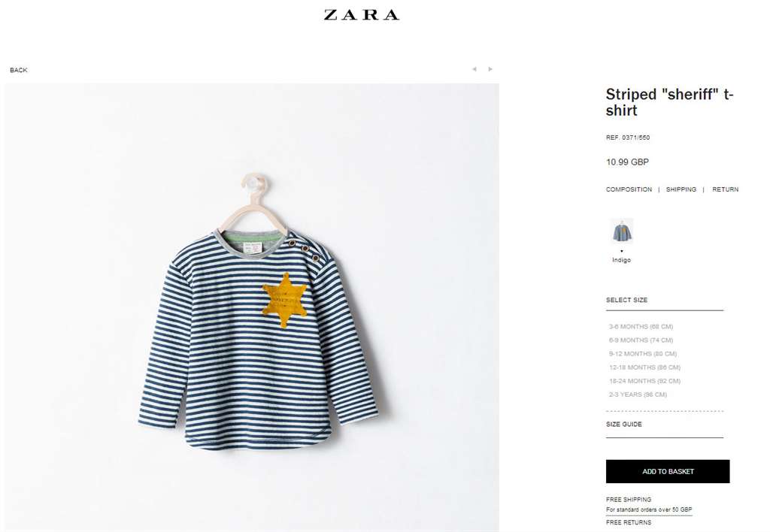Go to previous product arrow

point(474,69)
